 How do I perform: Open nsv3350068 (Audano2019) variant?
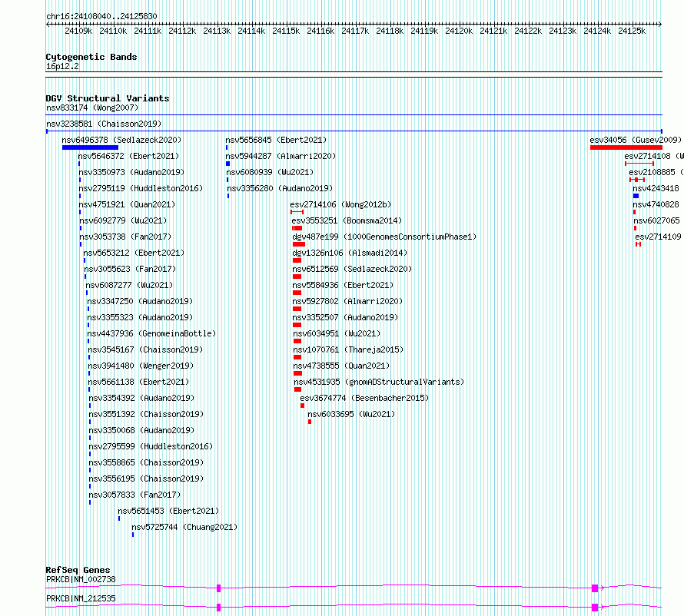(141, 430)
